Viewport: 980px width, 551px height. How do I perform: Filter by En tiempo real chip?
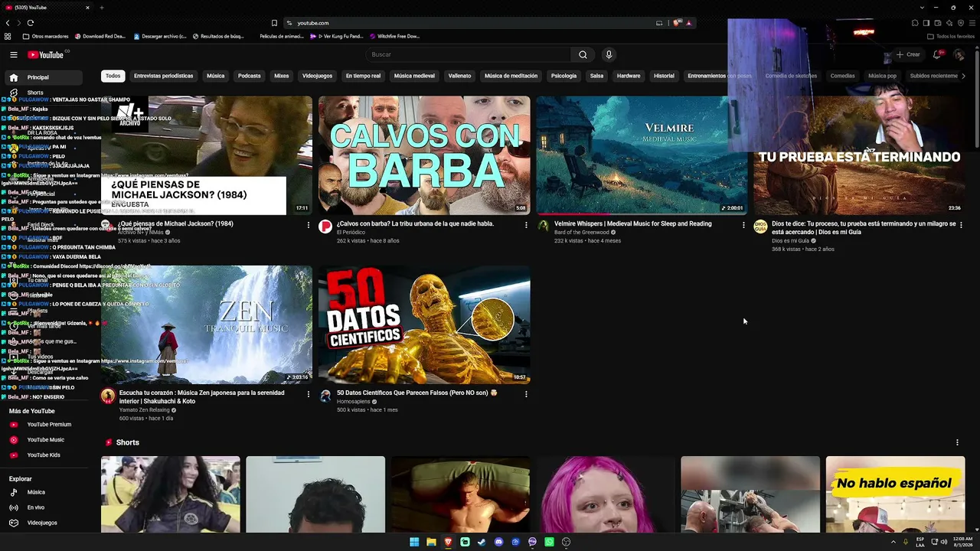point(363,76)
